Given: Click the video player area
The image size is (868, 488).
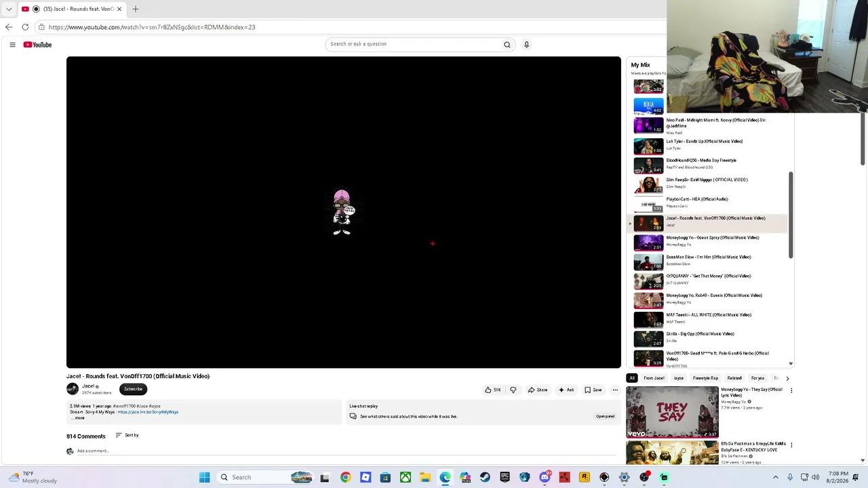Looking at the screenshot, I should pyautogui.click(x=344, y=212).
